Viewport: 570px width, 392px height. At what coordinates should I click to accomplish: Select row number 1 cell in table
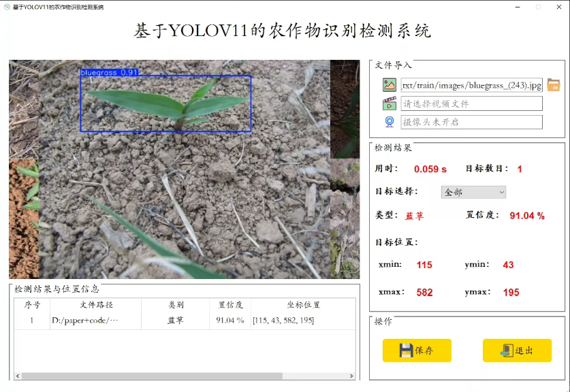point(32,321)
